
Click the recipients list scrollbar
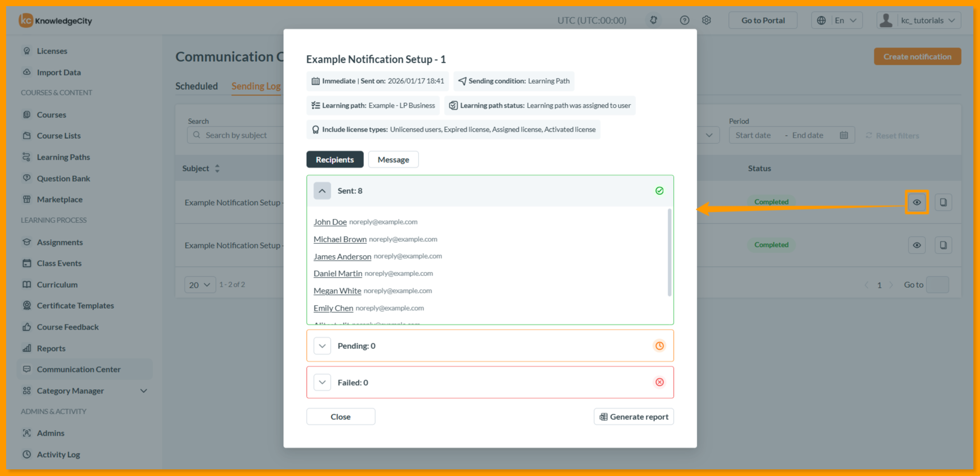(669, 253)
